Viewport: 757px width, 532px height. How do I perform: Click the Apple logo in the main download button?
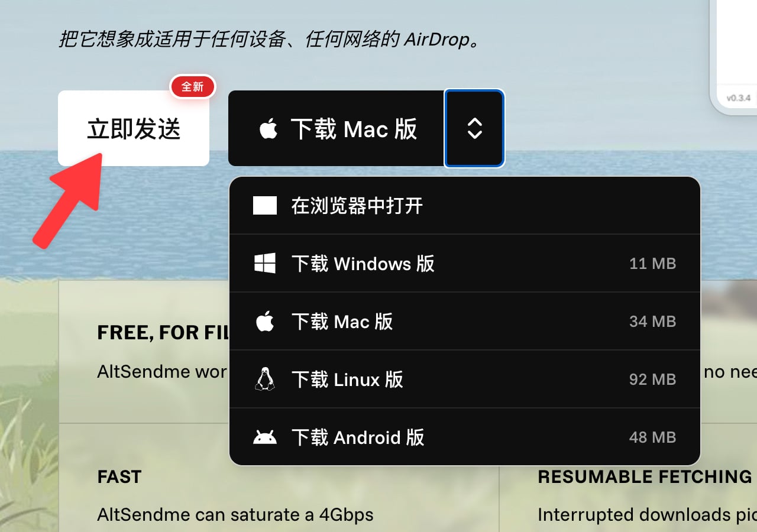pyautogui.click(x=268, y=128)
